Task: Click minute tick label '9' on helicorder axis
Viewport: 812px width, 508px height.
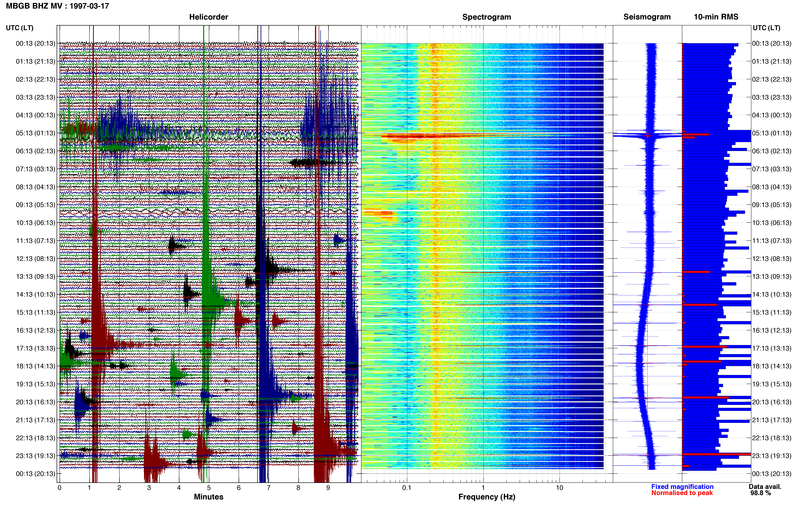Action: point(328,487)
